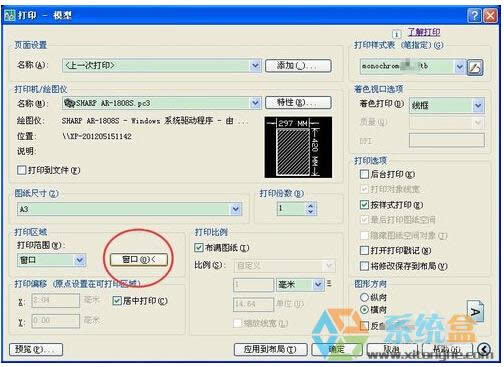Enable the 打开打印戳记 checkbox
504x367 pixels.
point(364,250)
